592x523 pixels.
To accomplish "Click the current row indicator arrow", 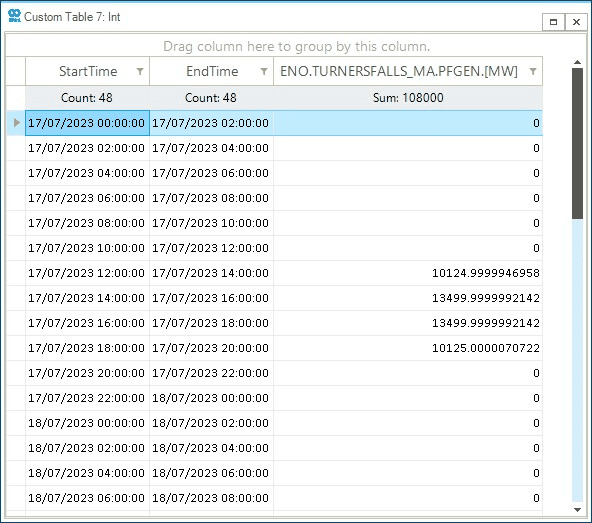I will (x=17, y=123).
